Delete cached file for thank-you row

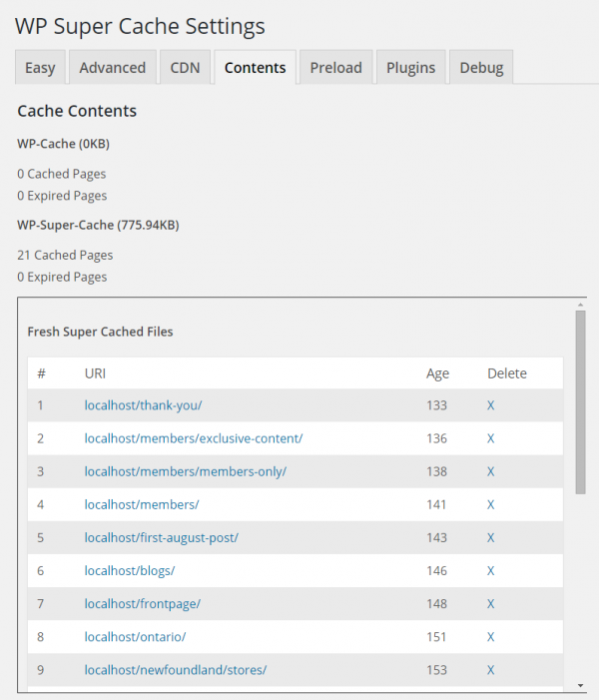click(x=490, y=405)
